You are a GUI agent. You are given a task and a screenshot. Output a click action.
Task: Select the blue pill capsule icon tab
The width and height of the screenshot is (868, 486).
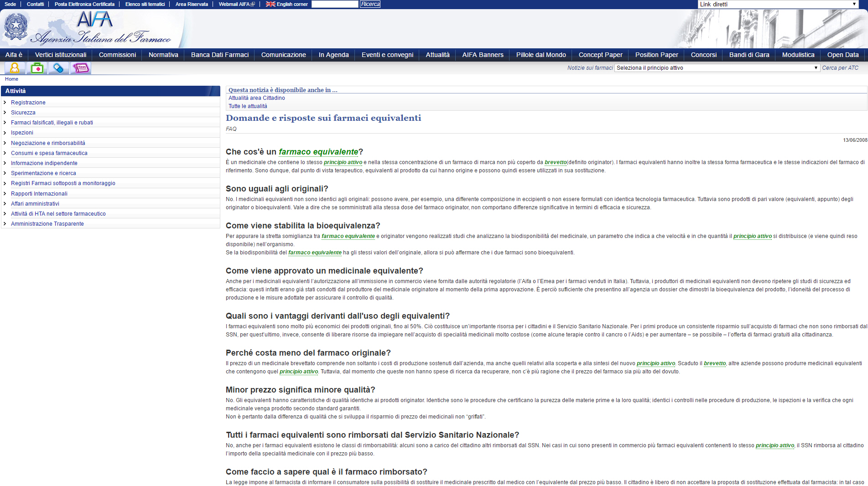coord(58,68)
